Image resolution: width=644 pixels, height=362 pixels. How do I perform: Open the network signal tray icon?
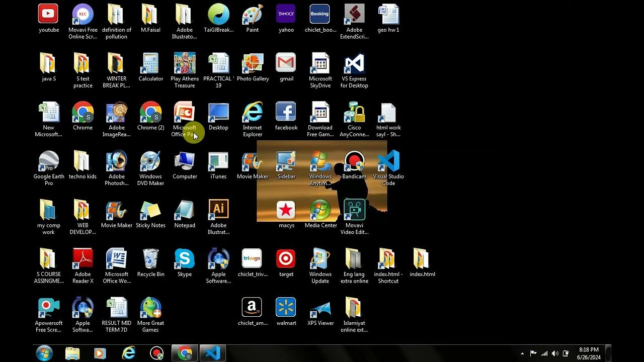click(544, 353)
